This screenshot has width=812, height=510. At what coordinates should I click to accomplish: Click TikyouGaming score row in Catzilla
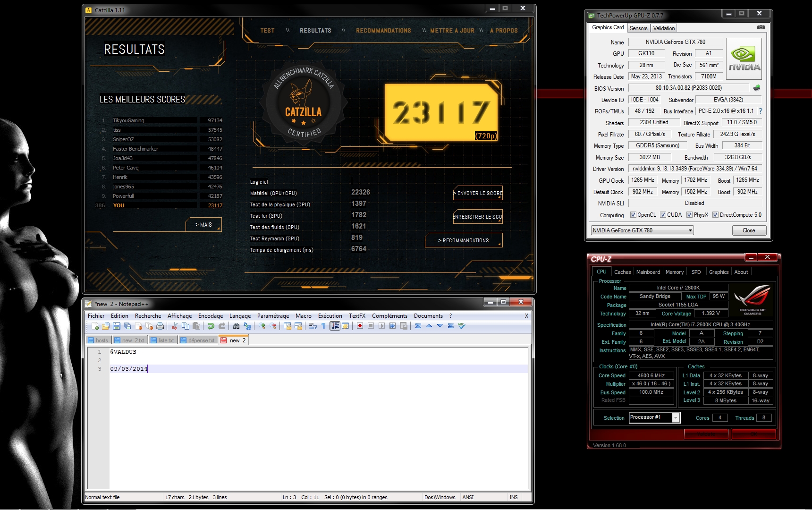(x=162, y=120)
